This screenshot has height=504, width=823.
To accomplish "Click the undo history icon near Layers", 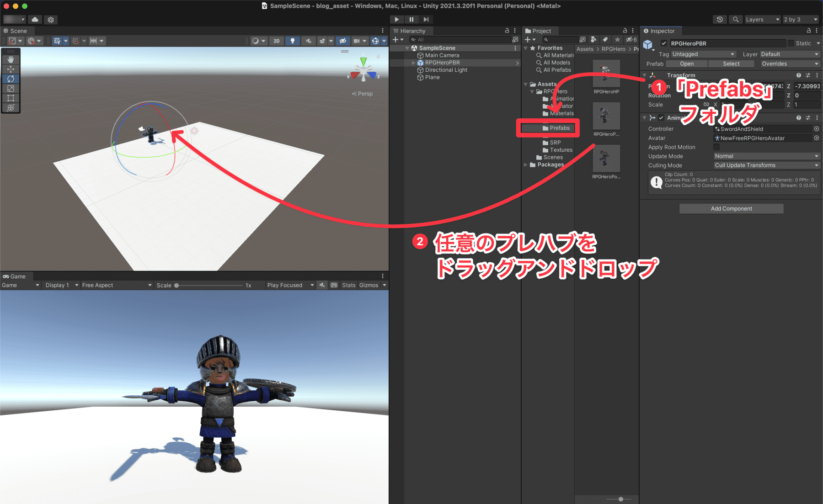I will 720,19.
